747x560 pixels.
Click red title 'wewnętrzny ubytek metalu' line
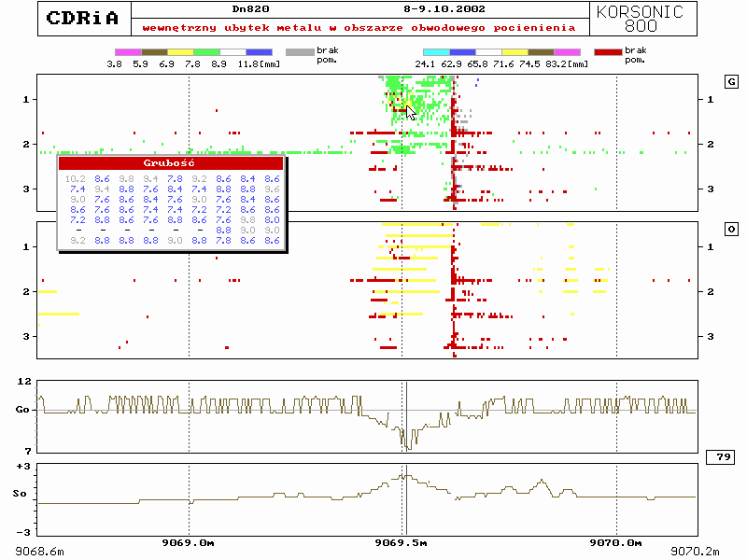(359, 28)
